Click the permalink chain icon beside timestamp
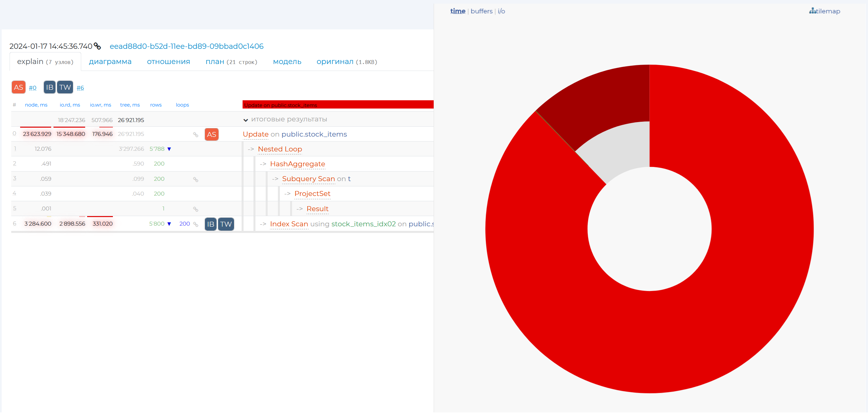The width and height of the screenshot is (868, 415). tap(97, 46)
